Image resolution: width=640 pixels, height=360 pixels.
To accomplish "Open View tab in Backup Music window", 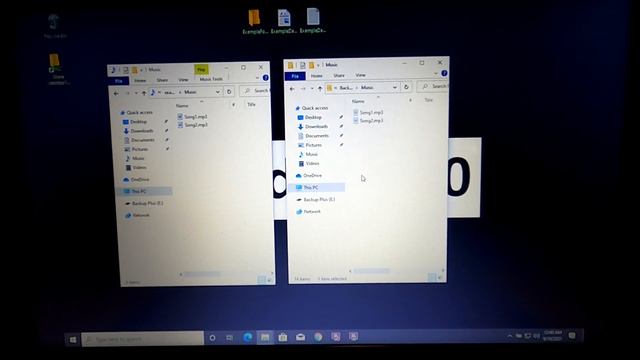I will coord(360,75).
